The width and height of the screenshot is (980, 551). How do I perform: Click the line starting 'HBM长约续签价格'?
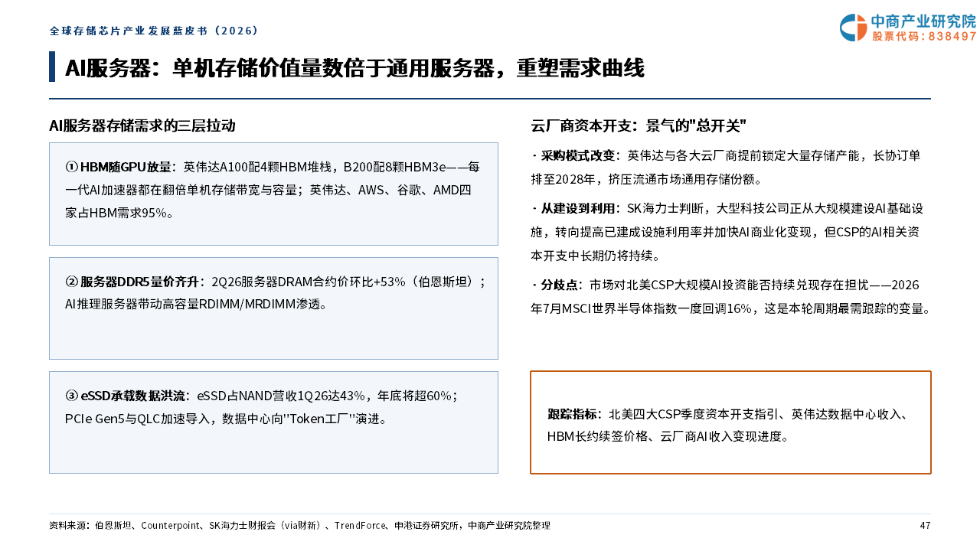tap(668, 436)
